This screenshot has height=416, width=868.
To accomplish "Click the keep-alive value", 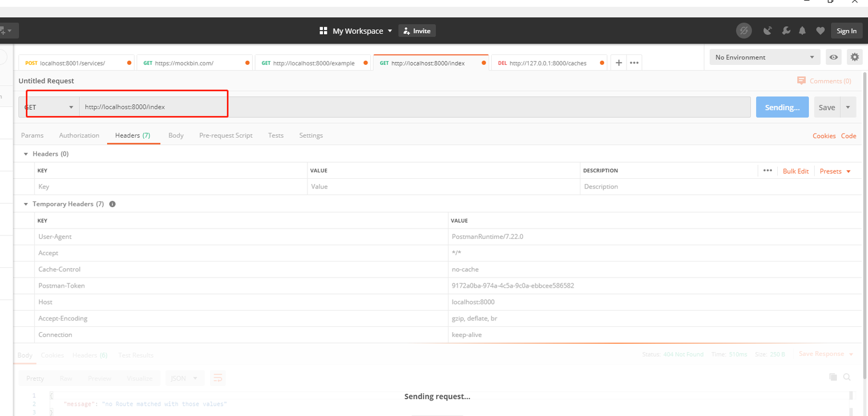I will [x=467, y=334].
